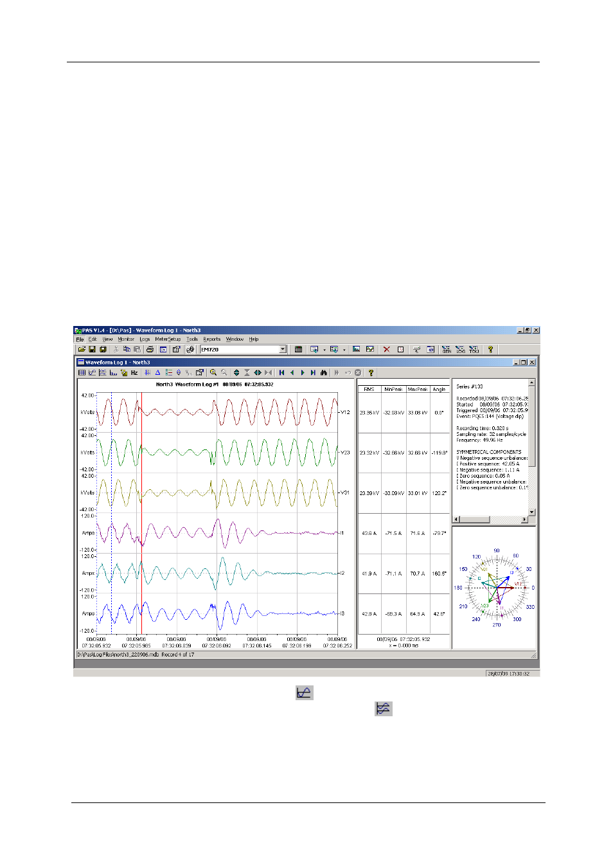Click the vertical expand arrows icon

(236, 372)
